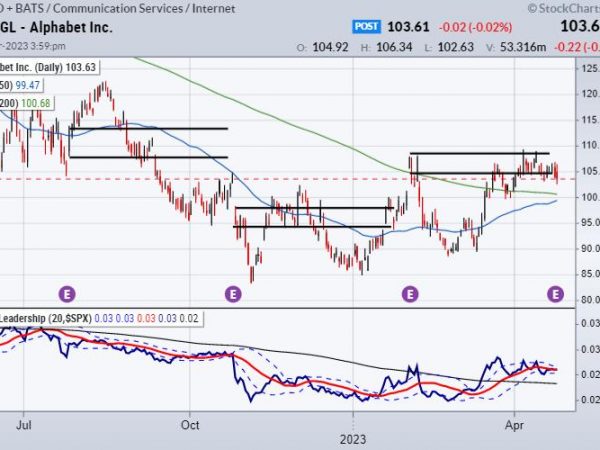Select the post-market price 103.61
The width and height of the screenshot is (600, 450).
[408, 27]
